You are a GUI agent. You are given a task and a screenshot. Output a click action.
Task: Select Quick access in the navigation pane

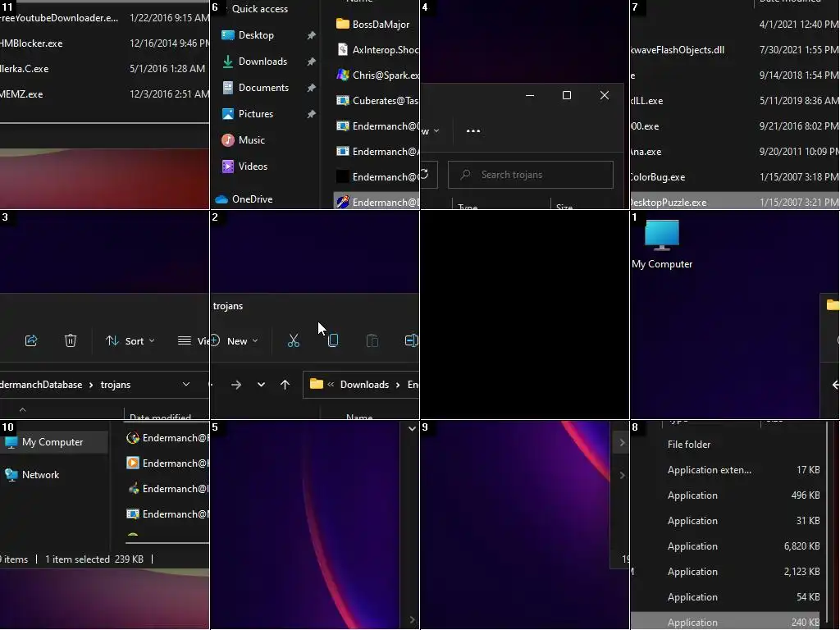[260, 9]
